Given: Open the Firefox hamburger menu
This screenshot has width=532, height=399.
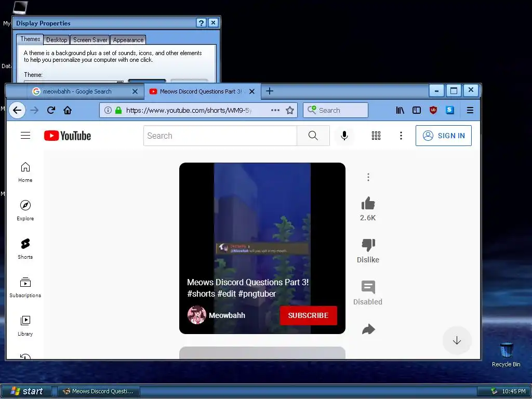Looking at the screenshot, I should point(470,110).
